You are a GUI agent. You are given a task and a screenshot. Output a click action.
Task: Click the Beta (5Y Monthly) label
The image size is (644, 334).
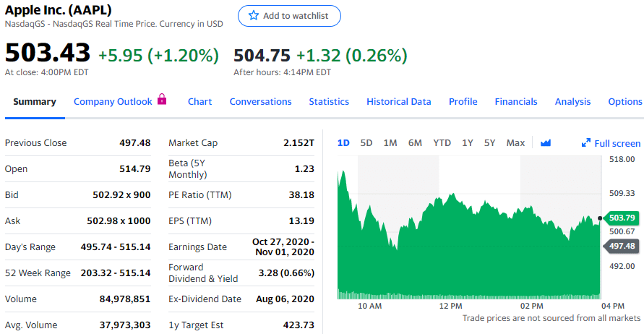pyautogui.click(x=188, y=169)
